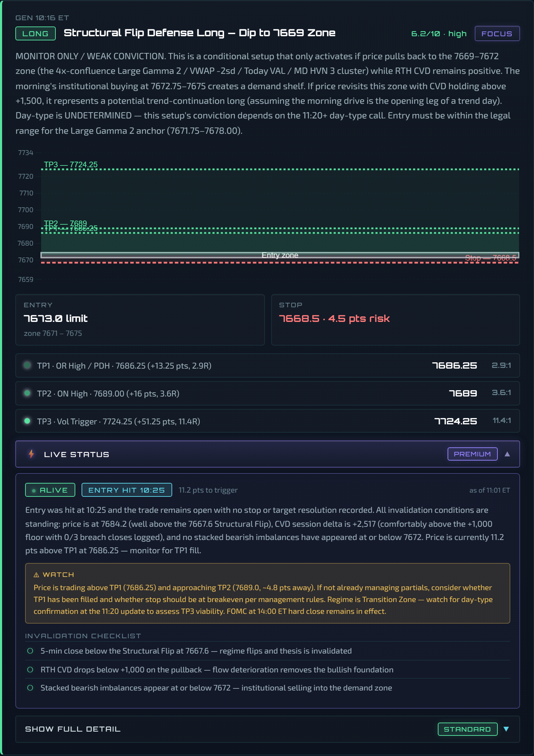
Task: Select the TP2 ON High row
Action: 267,393
